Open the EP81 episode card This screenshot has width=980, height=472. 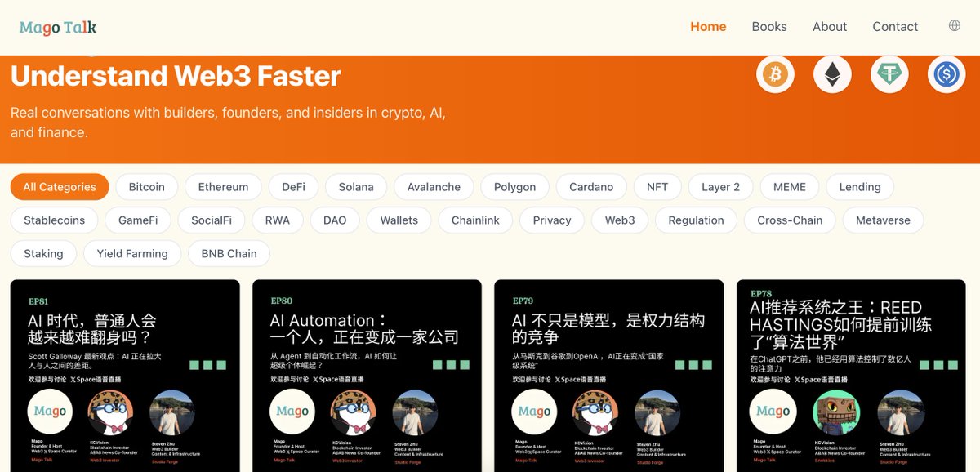[x=125, y=376]
